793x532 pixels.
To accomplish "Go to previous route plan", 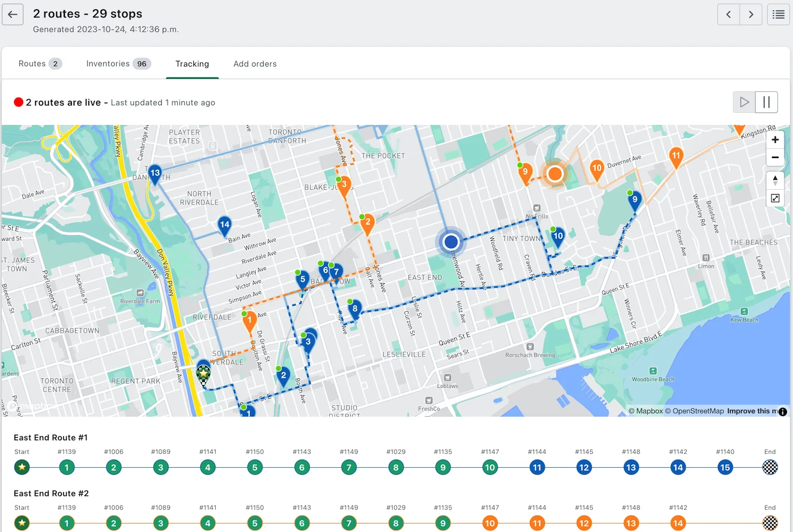I will [729, 14].
